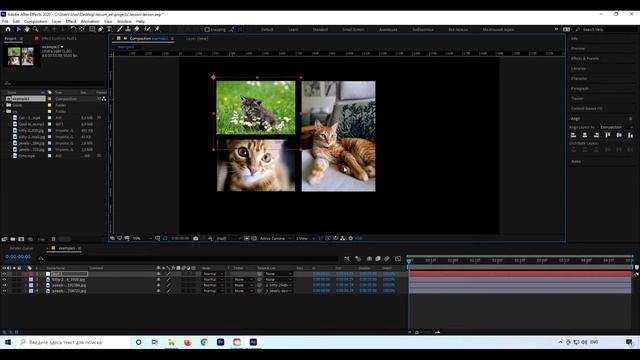The image size is (640, 360).
Task: Switch to Effect Controls Null 1 tab
Action: click(59, 38)
